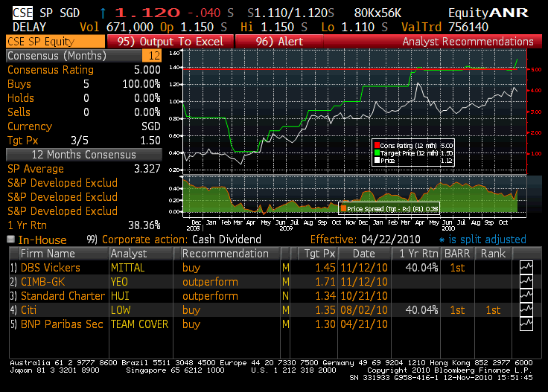Select the 12 Months Consensus header
This screenshot has height=392, width=548.
pyautogui.click(x=84, y=155)
